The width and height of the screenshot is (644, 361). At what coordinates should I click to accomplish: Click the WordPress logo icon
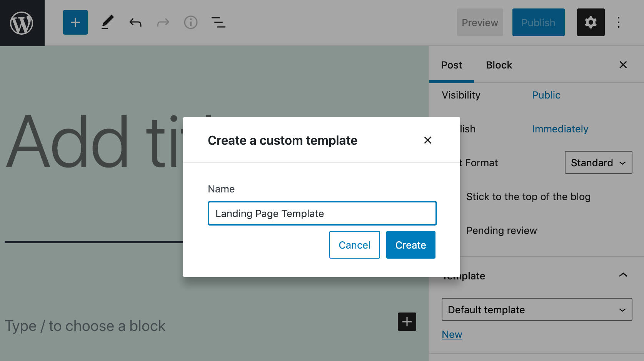pos(22,23)
